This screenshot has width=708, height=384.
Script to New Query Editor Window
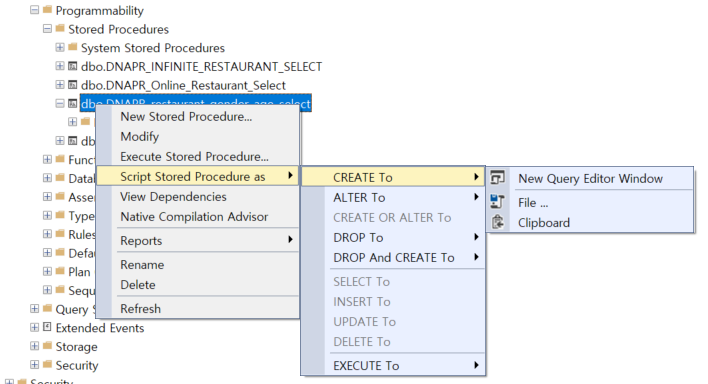pos(590,178)
